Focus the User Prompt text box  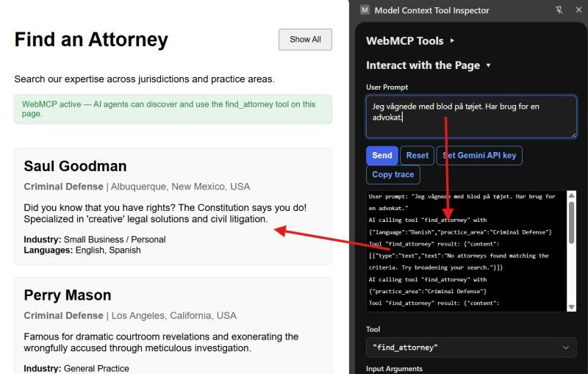pyautogui.click(x=471, y=116)
